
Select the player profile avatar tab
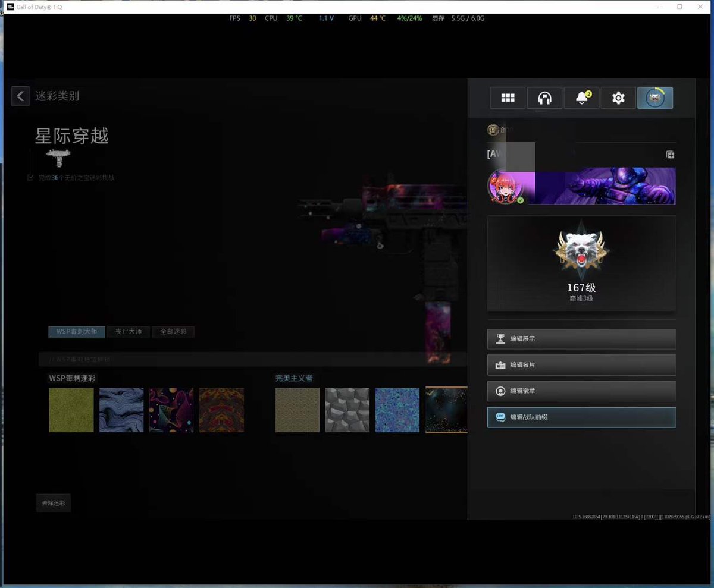[654, 98]
